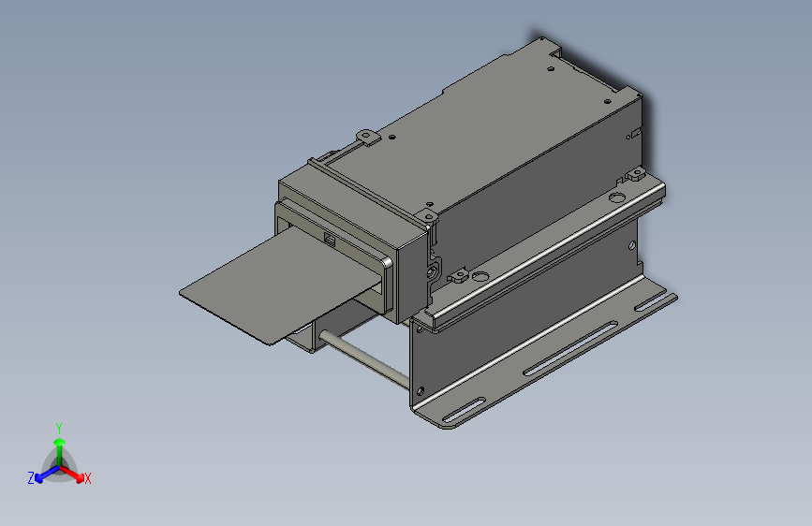Select the long slot in the bracket base flange
The height and width of the screenshot is (526, 812).
coord(570,348)
